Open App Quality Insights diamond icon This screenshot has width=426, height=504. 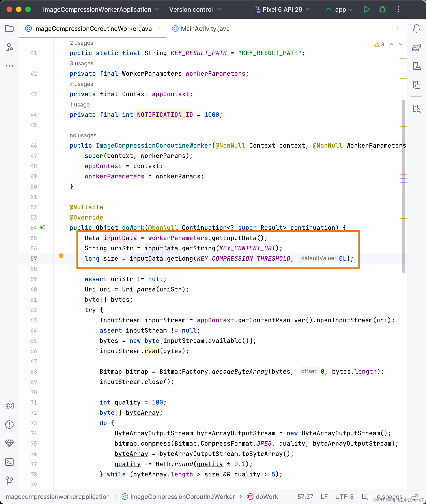[9, 443]
